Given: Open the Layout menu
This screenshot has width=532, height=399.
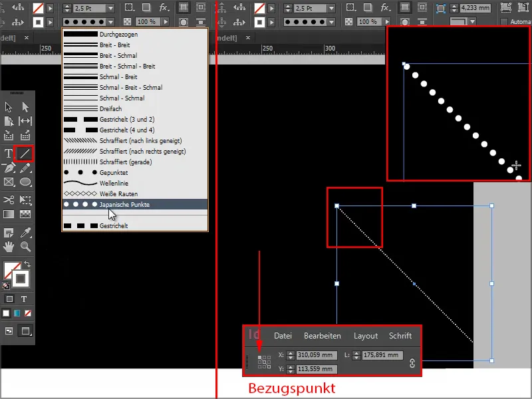Looking at the screenshot, I should (365, 336).
